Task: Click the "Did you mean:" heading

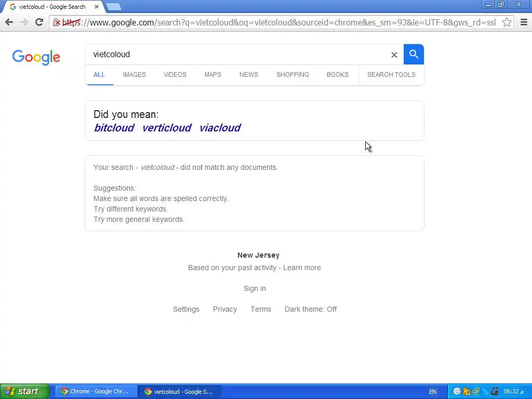Action: point(126,114)
